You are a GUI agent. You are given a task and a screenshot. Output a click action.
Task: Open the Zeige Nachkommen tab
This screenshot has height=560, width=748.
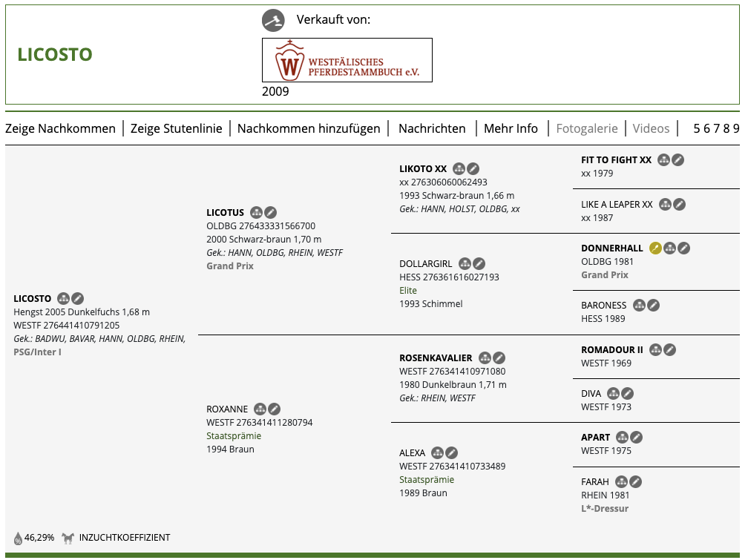point(60,128)
